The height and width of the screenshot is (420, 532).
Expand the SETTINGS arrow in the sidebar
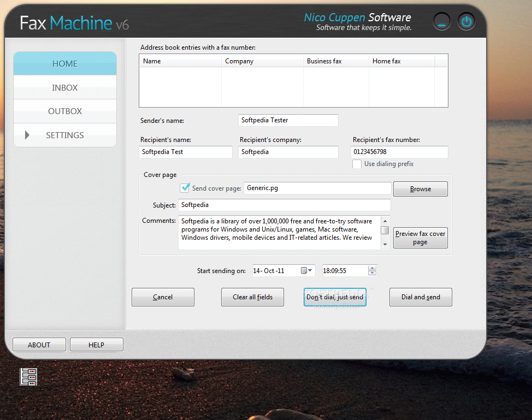click(x=27, y=135)
